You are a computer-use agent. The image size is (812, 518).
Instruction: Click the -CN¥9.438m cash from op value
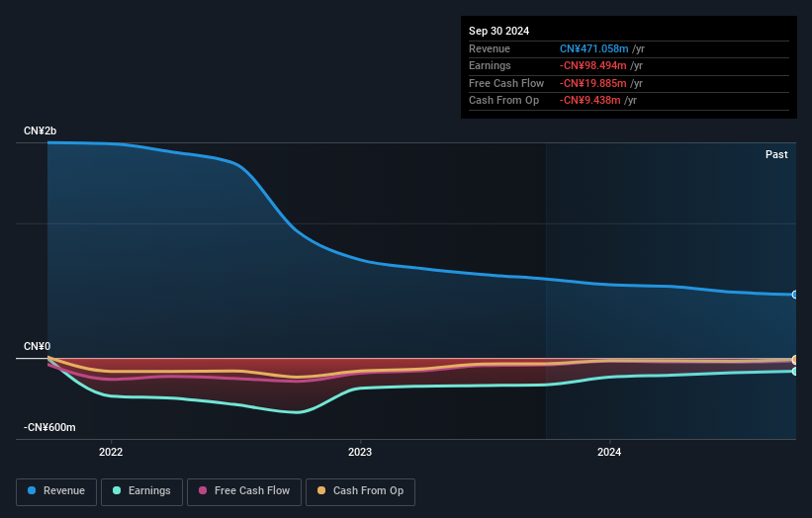[589, 101]
